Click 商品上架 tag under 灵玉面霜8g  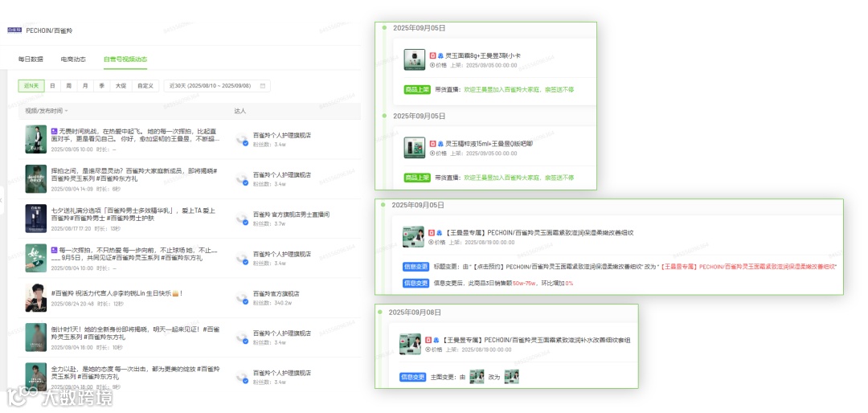[417, 89]
